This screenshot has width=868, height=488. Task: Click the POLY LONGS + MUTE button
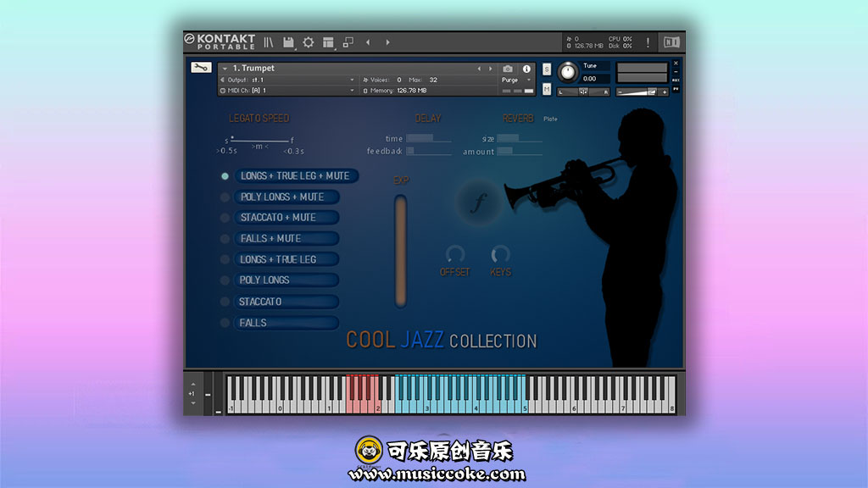(287, 197)
